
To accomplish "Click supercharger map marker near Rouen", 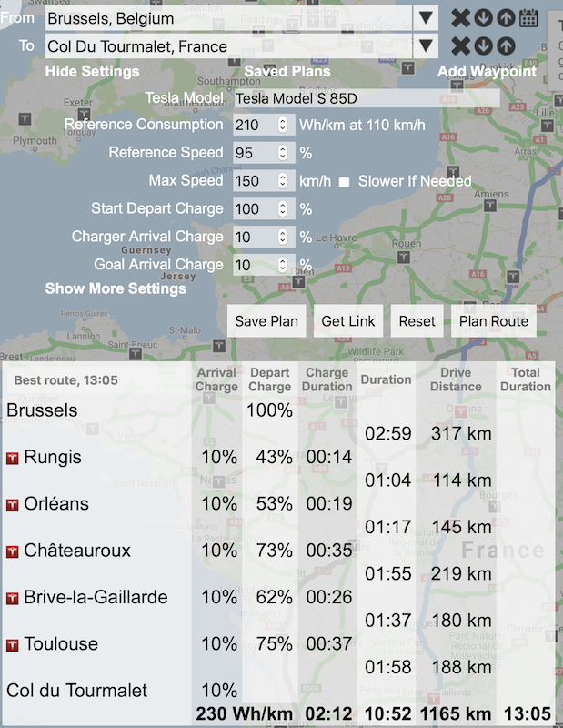I will coord(404,257).
